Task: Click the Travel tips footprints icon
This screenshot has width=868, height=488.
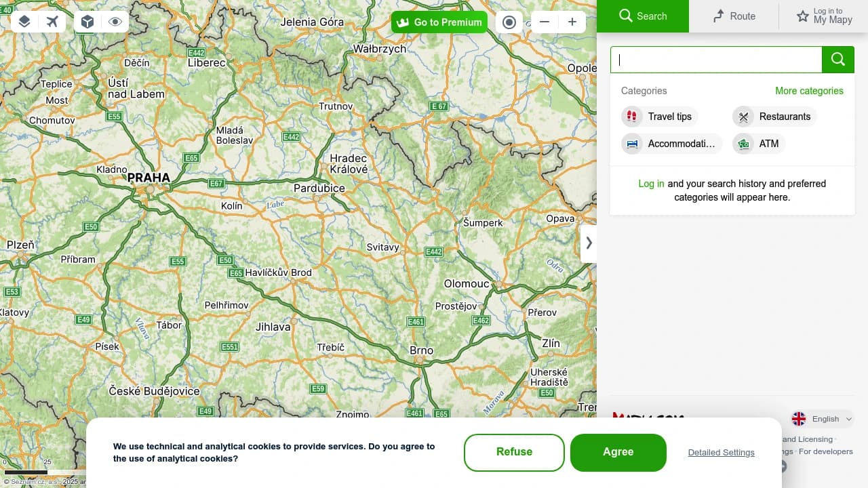Action: [x=632, y=117]
